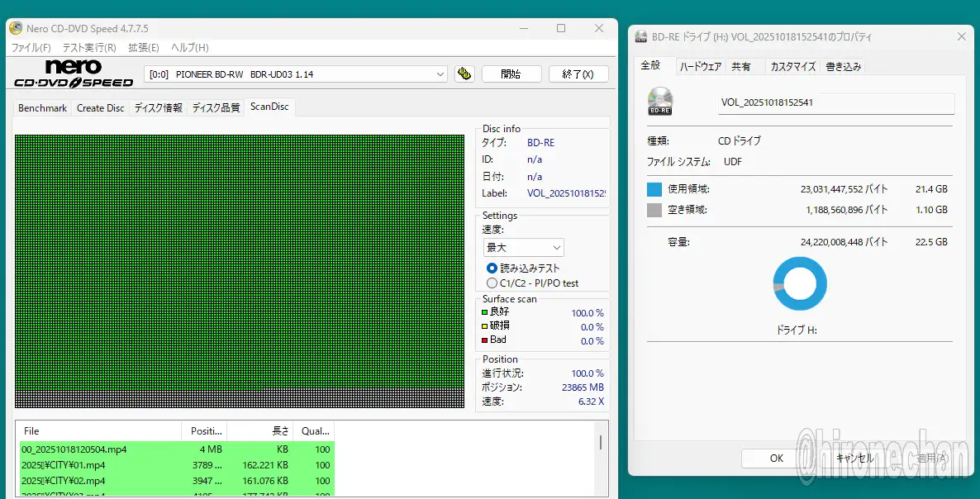The width and height of the screenshot is (980, 499).
Task: Click the BD-RE disc icon in the properties dialog
Action: 660,101
